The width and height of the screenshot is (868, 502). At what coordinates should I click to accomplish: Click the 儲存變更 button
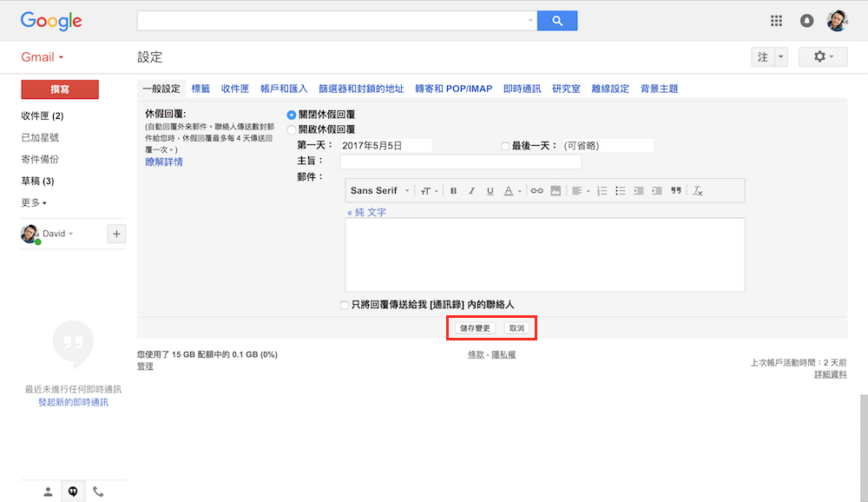pyautogui.click(x=475, y=328)
